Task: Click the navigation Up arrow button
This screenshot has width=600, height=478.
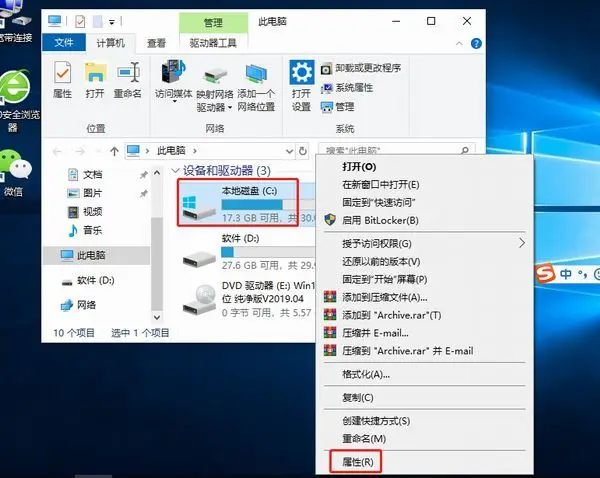Action: [112, 150]
